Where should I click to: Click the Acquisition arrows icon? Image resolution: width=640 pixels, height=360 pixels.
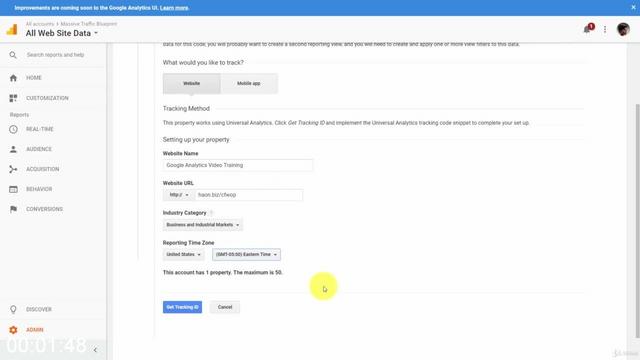pyautogui.click(x=13, y=169)
